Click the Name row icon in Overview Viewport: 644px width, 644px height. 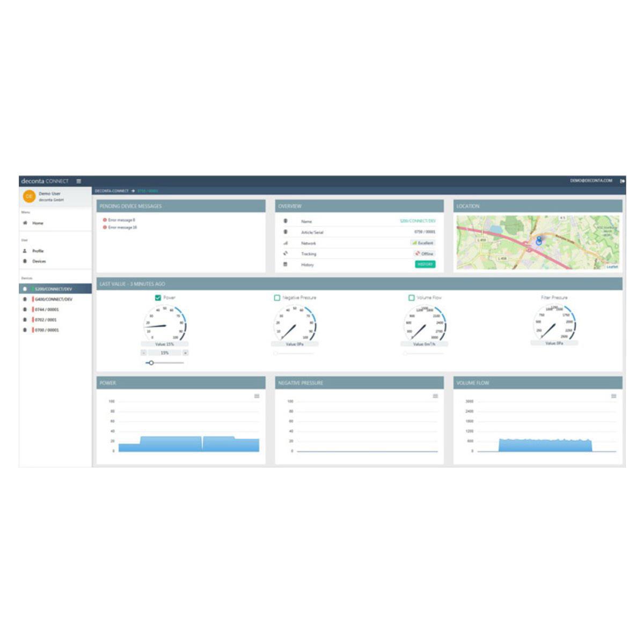pyautogui.click(x=286, y=221)
